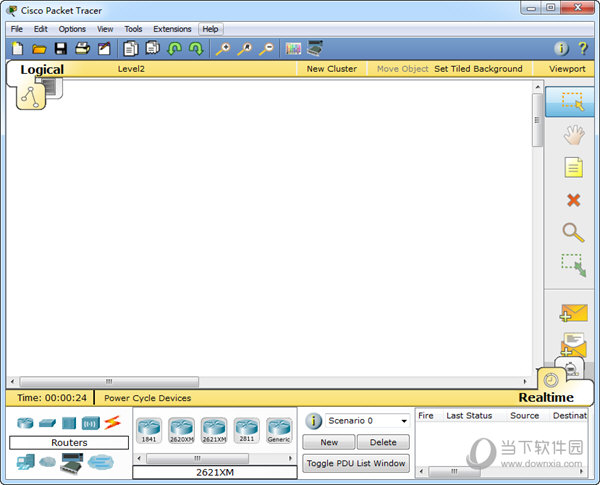The width and height of the screenshot is (600, 485).
Task: Click the Print icon in toolbar
Action: [x=82, y=48]
